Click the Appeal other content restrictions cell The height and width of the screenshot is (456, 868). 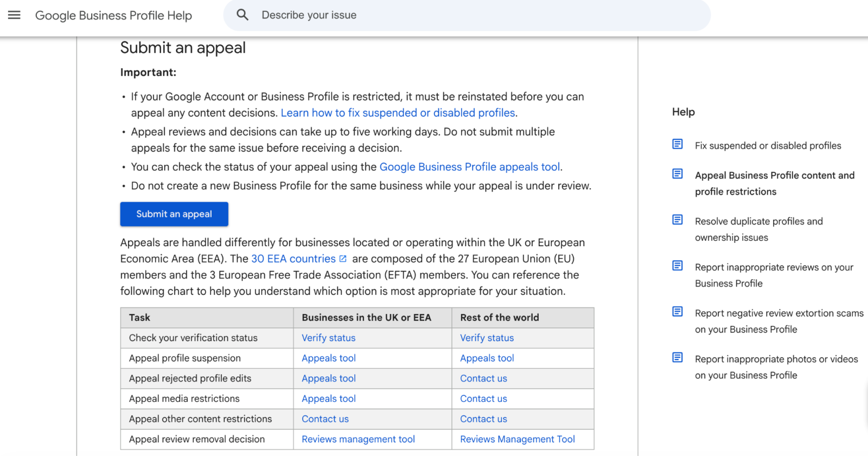pos(207,419)
